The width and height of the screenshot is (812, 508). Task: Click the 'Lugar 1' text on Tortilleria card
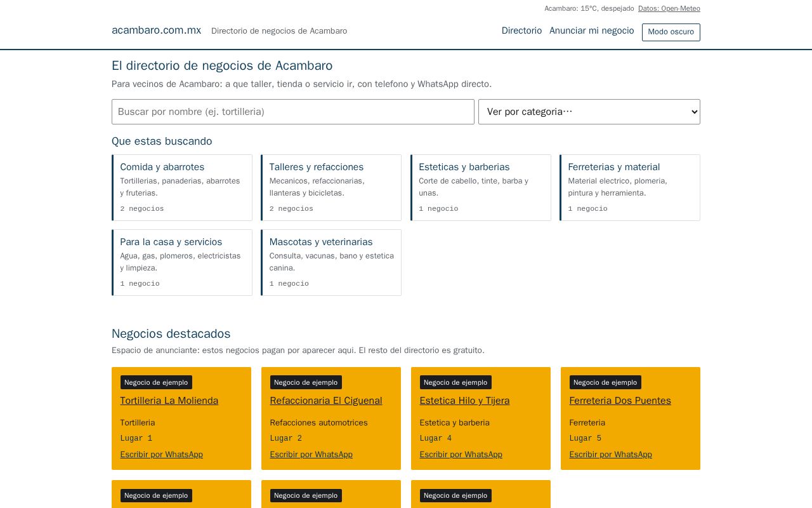[x=136, y=438]
